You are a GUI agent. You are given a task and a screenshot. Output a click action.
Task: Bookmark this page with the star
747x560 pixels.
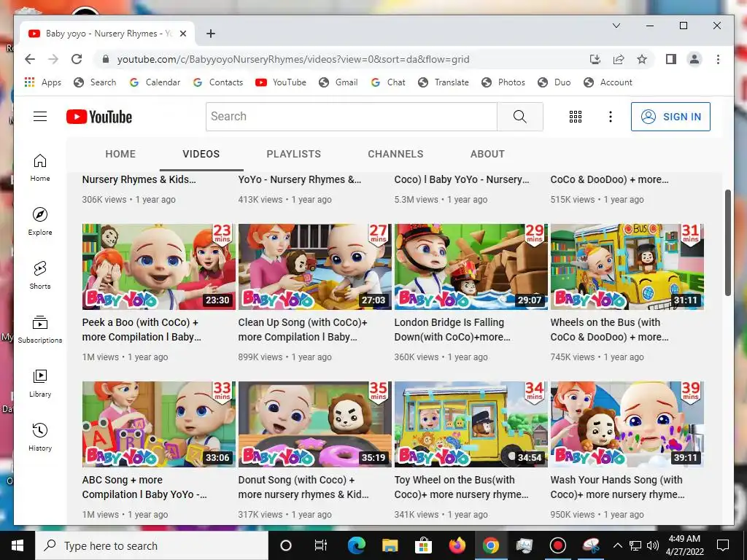[642, 59]
